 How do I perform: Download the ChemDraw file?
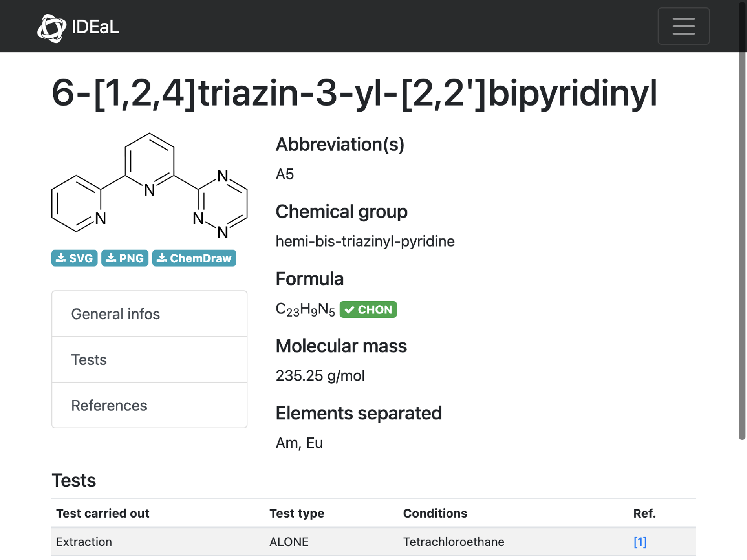194,258
